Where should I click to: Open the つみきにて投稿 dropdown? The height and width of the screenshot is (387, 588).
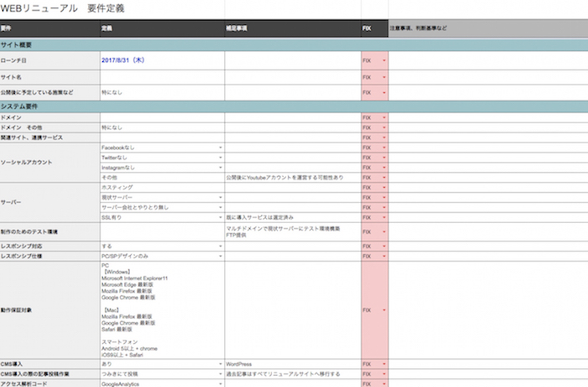coord(220,374)
